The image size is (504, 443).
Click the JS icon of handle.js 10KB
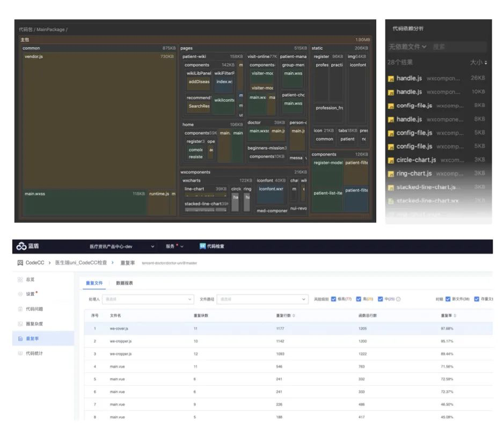coord(391,93)
